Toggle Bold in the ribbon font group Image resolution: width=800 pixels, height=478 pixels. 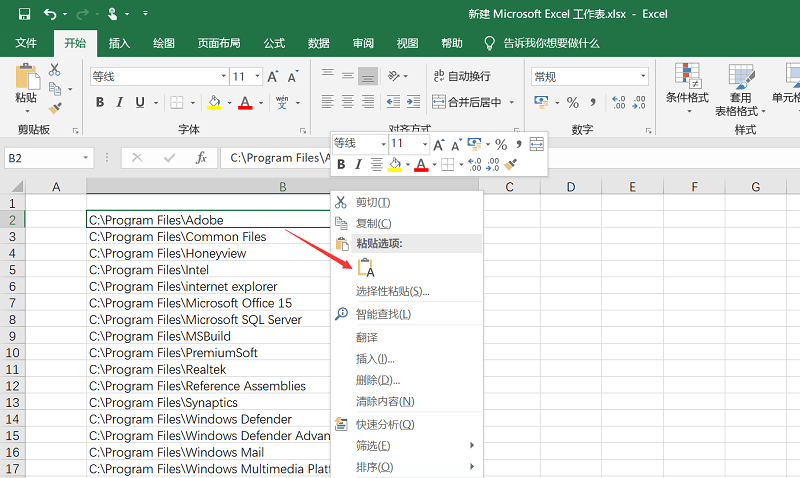[x=100, y=103]
